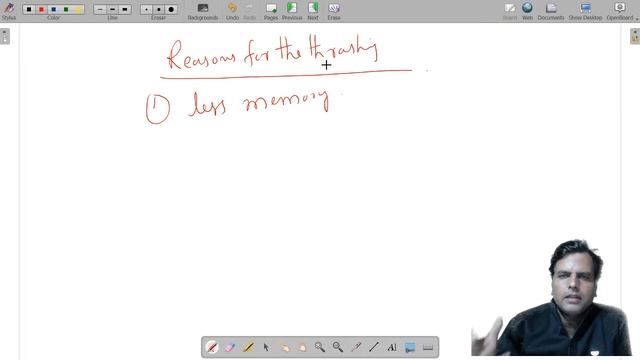Select the small eraser size
This screenshot has height=360, width=640.
(147, 9)
